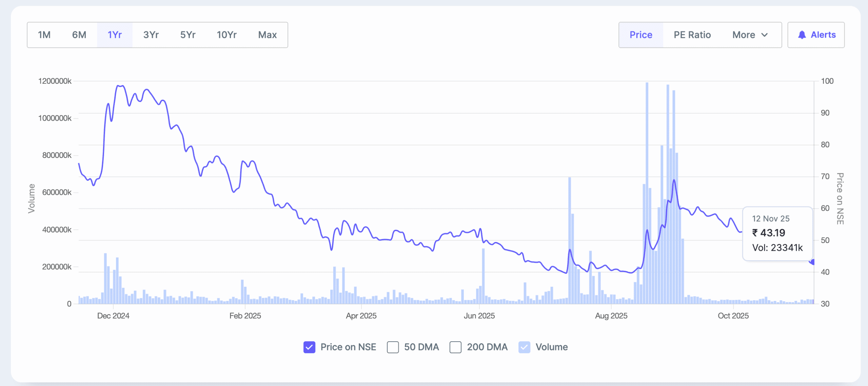The image size is (868, 386).
Task: Enable the 50 DMA checkbox
Action: point(393,347)
